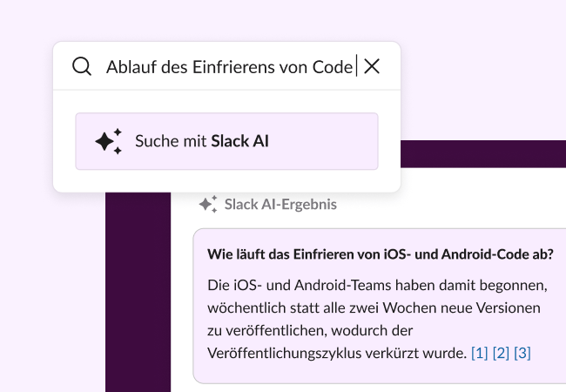
Task: Run "Suche mit Slack AI" search
Action: [226, 141]
